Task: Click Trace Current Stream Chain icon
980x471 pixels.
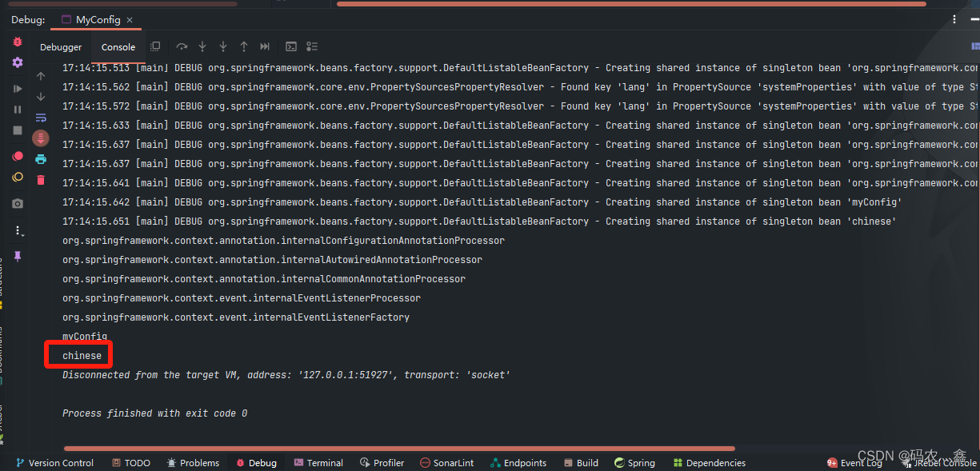Action: (x=312, y=46)
